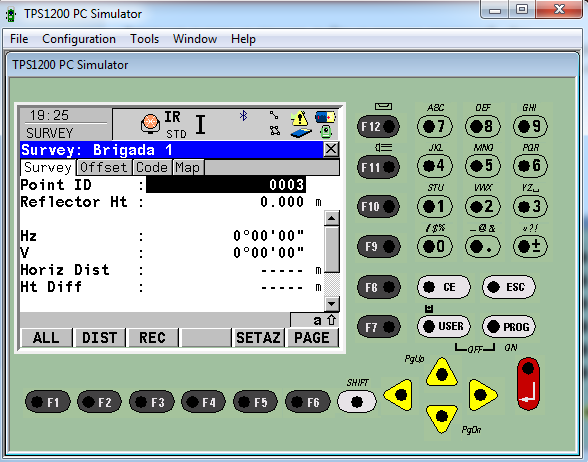Open the File menu
Screen dimensions: 588x462
[x=19, y=39]
